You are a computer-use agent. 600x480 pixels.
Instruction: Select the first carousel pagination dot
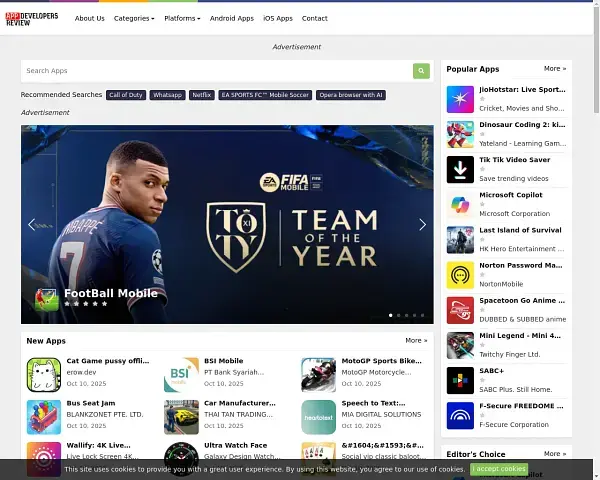[390, 315]
